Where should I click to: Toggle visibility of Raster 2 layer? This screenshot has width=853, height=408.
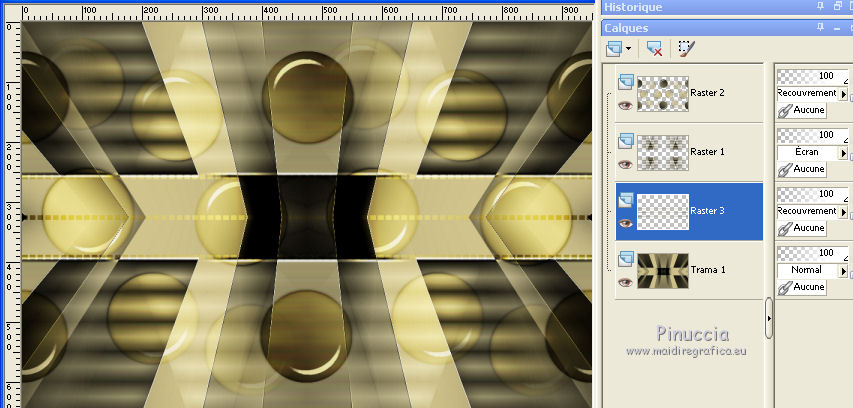tap(626, 105)
